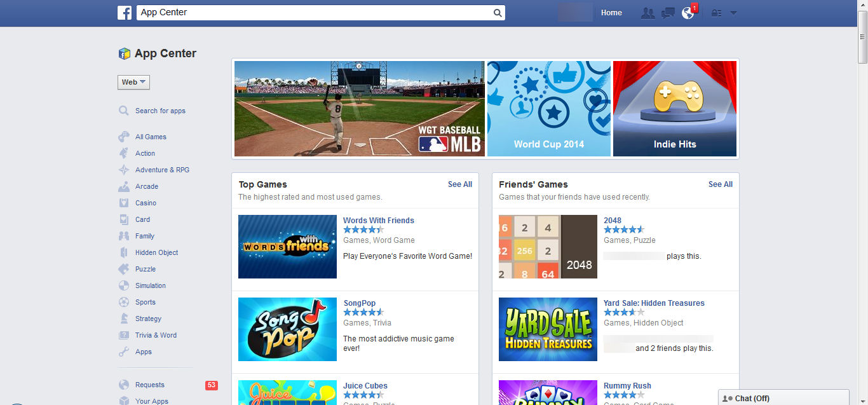Open the notifications globe icon
Viewport: 868px width, 405px height.
[x=688, y=13]
